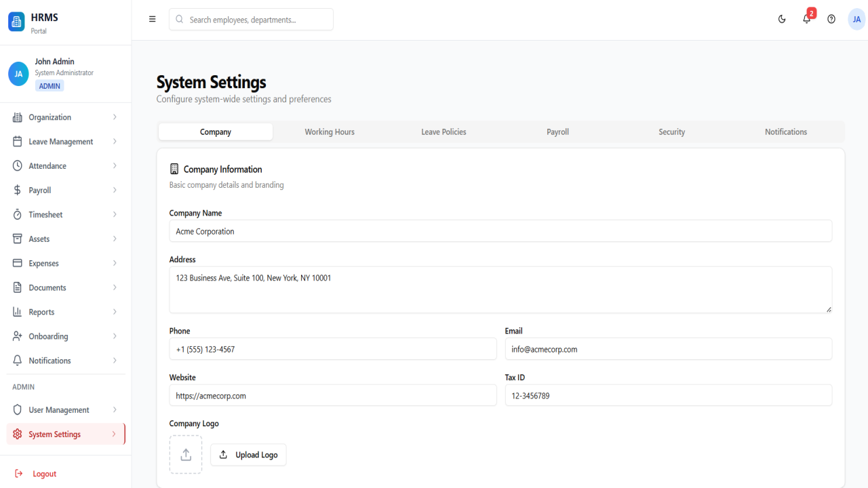The height and width of the screenshot is (488, 868).
Task: Click the Documents file icon
Action: (x=18, y=288)
